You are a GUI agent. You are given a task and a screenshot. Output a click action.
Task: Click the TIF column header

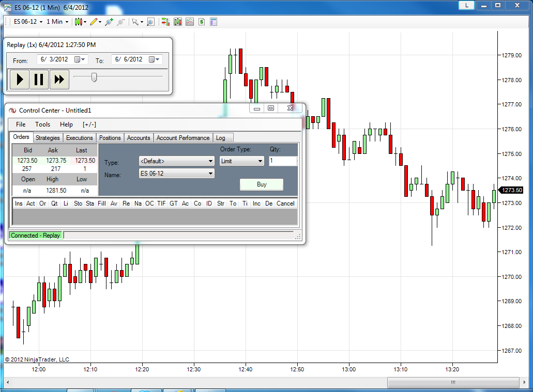tap(161, 203)
